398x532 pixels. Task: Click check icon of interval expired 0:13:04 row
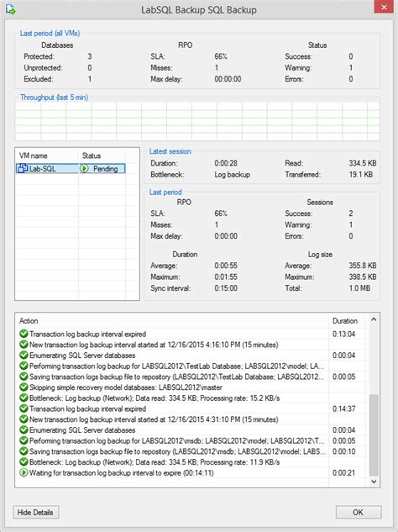coord(24,334)
